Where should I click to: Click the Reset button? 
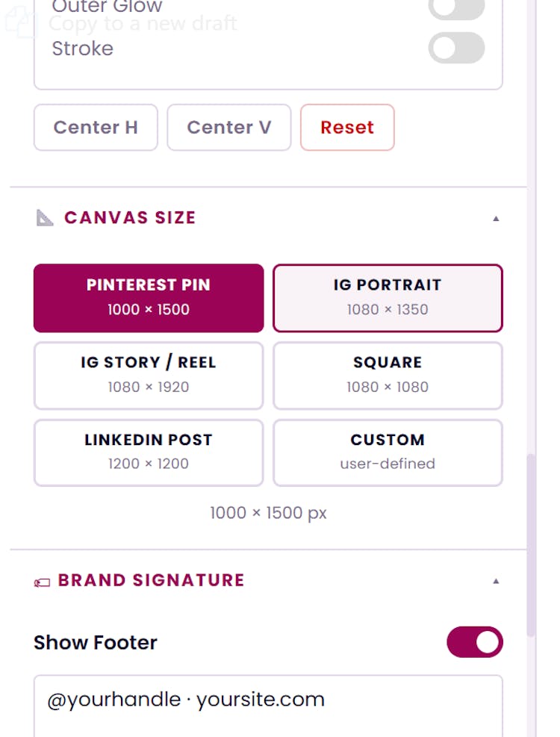point(347,127)
